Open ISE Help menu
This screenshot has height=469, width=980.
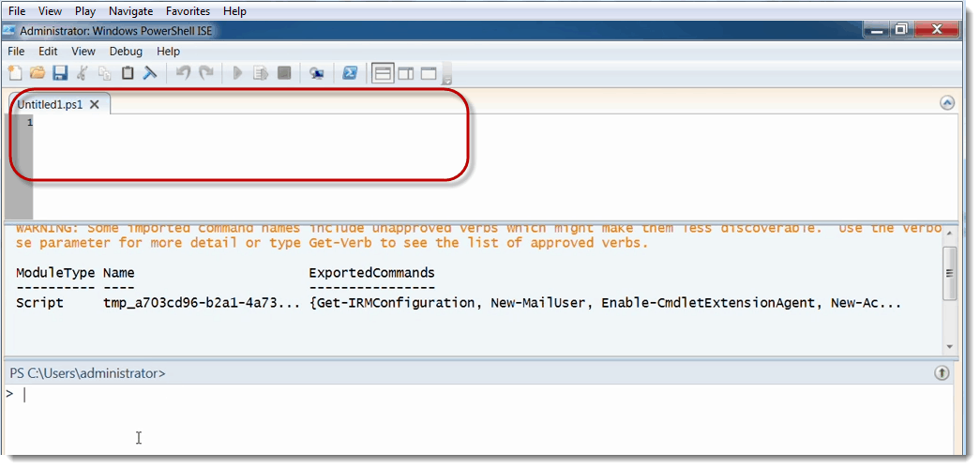click(168, 52)
